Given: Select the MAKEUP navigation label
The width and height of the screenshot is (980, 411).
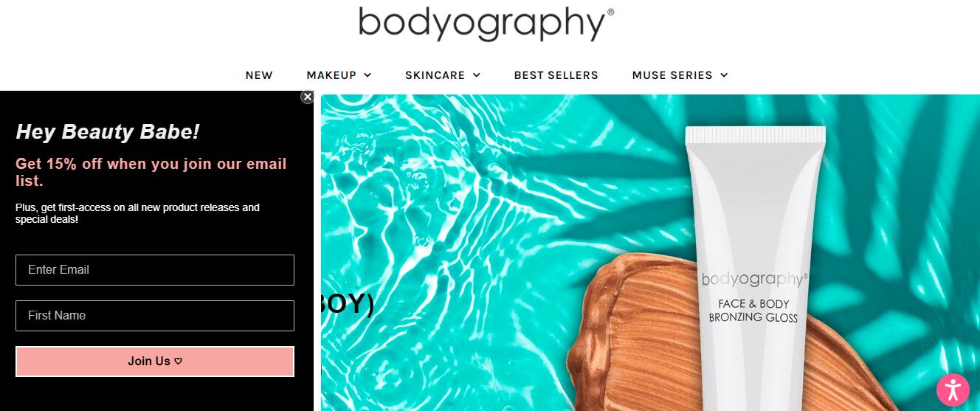Looking at the screenshot, I should [x=331, y=75].
